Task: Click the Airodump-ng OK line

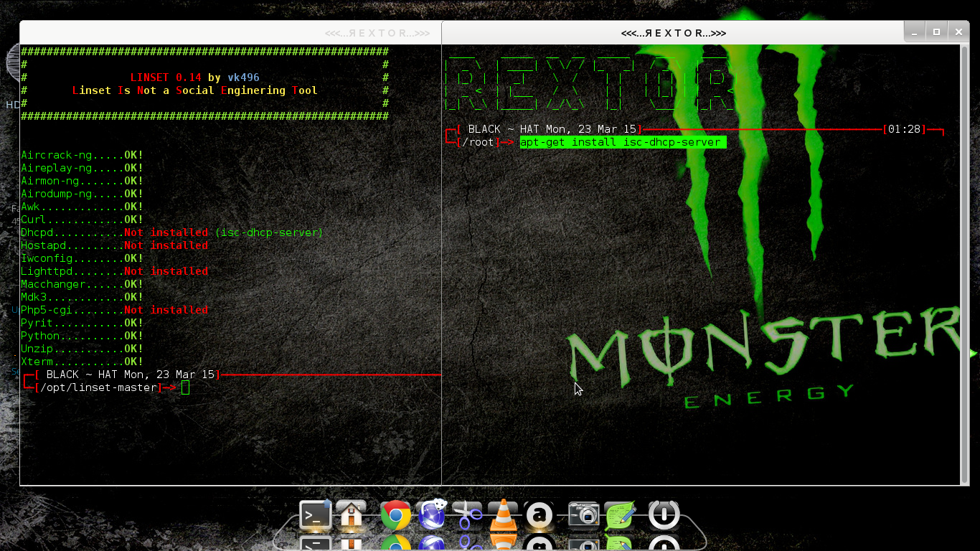Action: tap(82, 194)
